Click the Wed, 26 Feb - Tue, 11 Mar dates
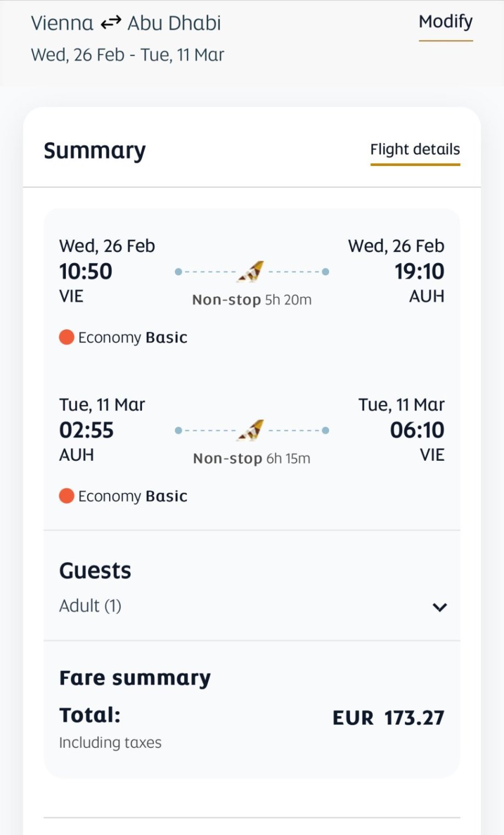 [127, 55]
